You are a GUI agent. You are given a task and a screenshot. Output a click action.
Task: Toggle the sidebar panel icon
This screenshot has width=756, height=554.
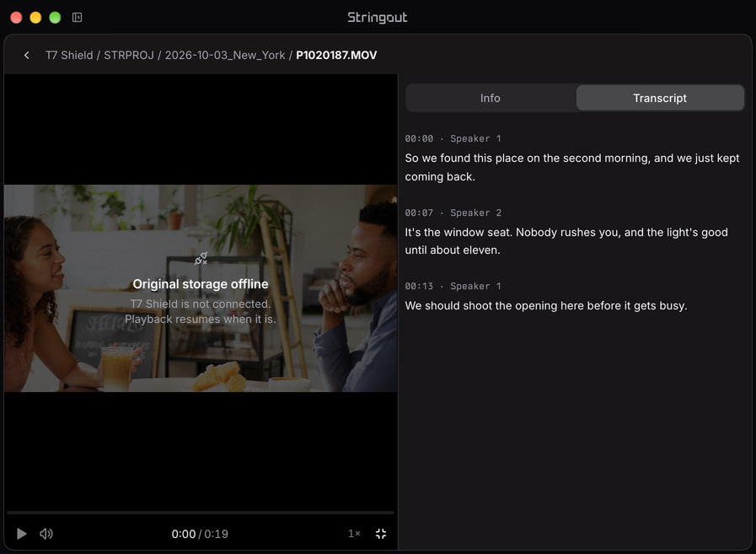[78, 18]
